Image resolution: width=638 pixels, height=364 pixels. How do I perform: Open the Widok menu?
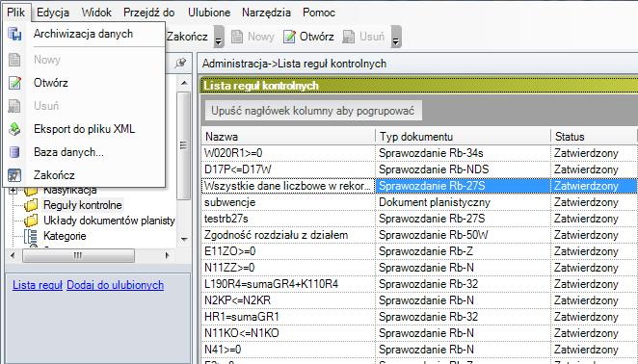click(96, 13)
